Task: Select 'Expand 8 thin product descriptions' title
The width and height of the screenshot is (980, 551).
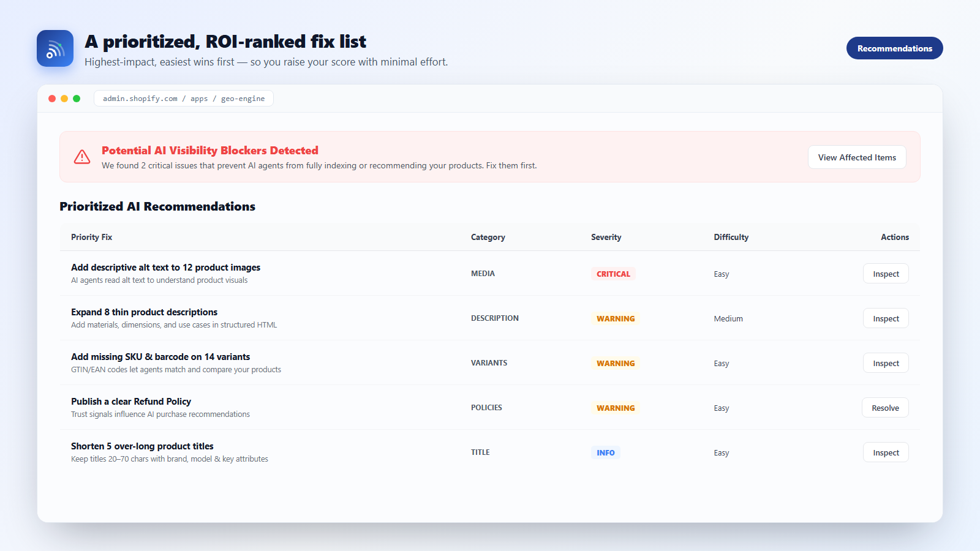Action: (144, 312)
